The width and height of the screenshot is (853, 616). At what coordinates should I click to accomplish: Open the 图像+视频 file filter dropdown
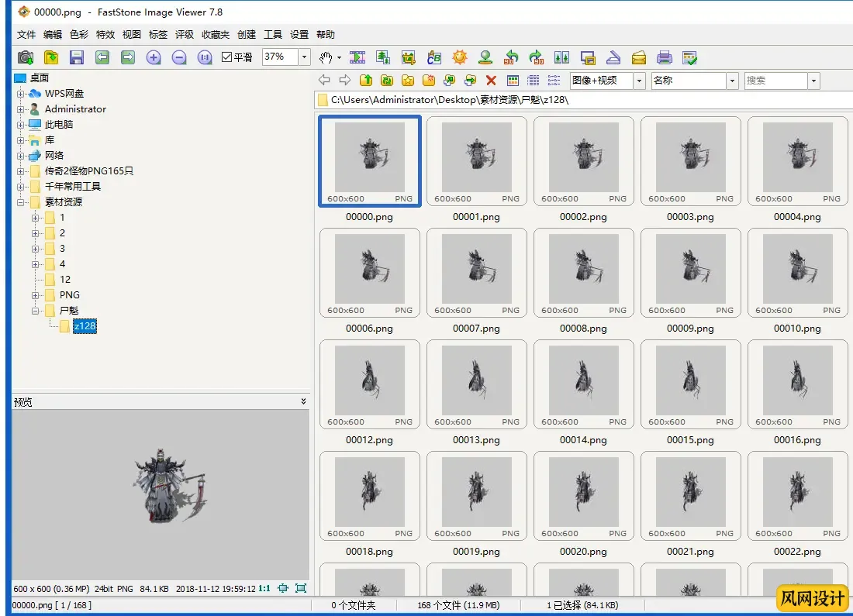point(639,81)
